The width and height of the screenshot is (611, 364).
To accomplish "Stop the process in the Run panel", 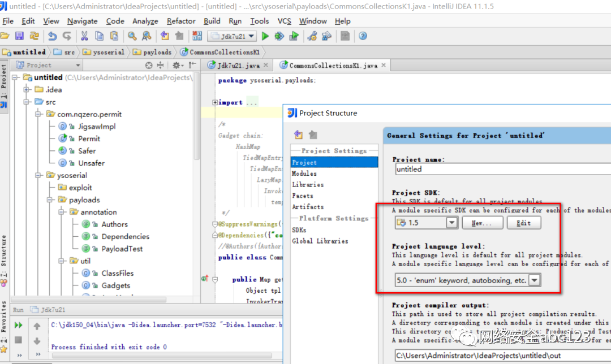I will click(x=18, y=340).
